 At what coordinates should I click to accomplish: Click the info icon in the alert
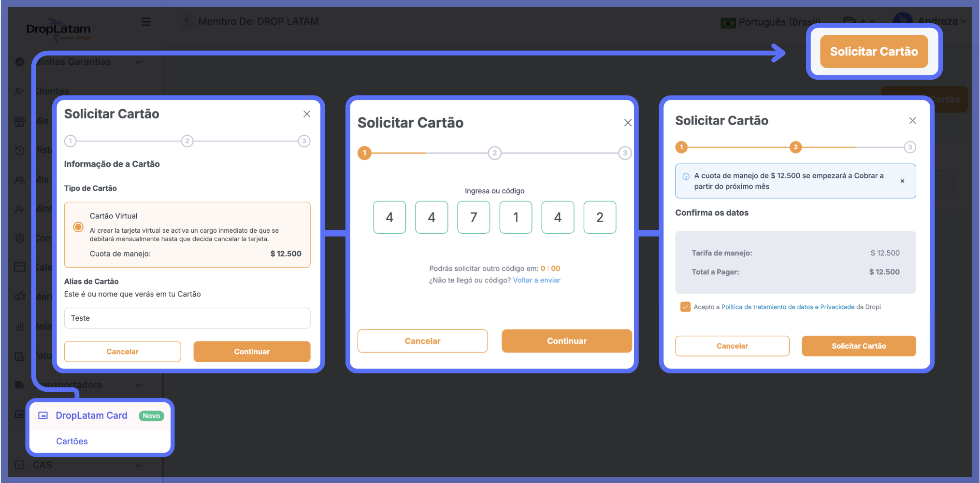(686, 176)
